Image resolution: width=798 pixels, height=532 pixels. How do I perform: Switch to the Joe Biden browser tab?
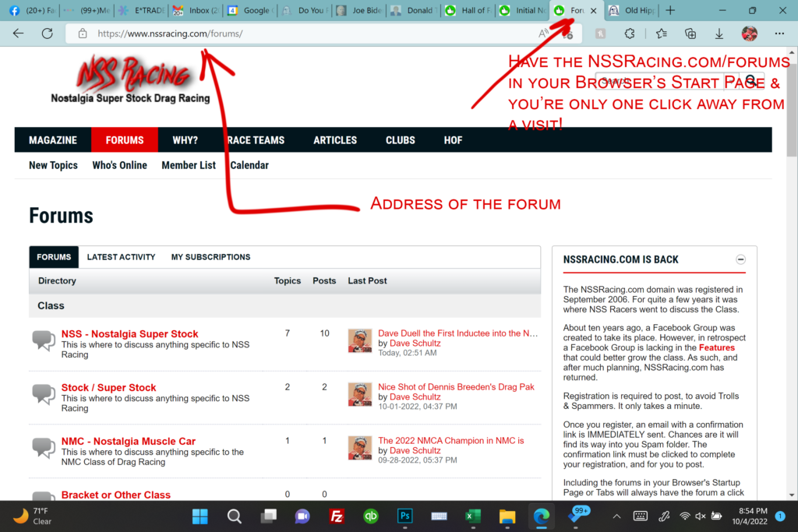359,10
